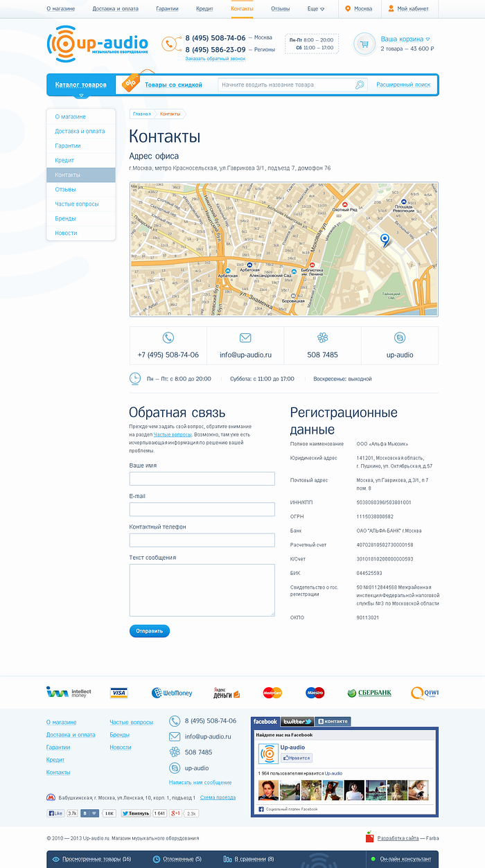485x868 pixels.
Task: Switch to the facebook tab in social widget
Action: click(x=265, y=721)
